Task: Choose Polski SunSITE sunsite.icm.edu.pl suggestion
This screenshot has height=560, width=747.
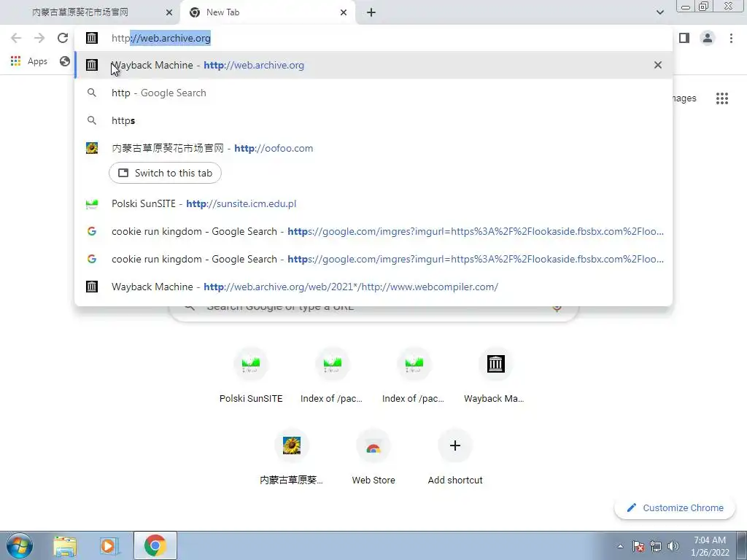Action: point(373,204)
